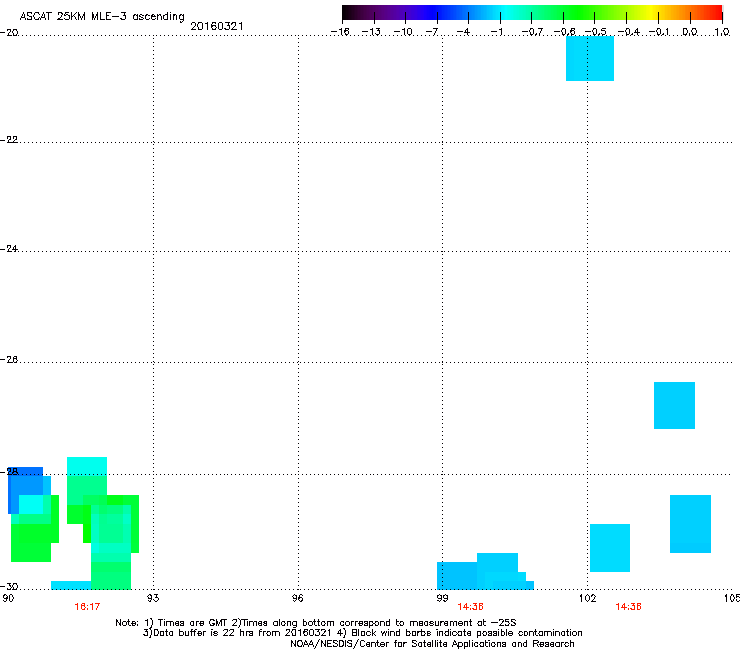Click the note line starting "Note: 1) Times are GMT"

(316, 623)
